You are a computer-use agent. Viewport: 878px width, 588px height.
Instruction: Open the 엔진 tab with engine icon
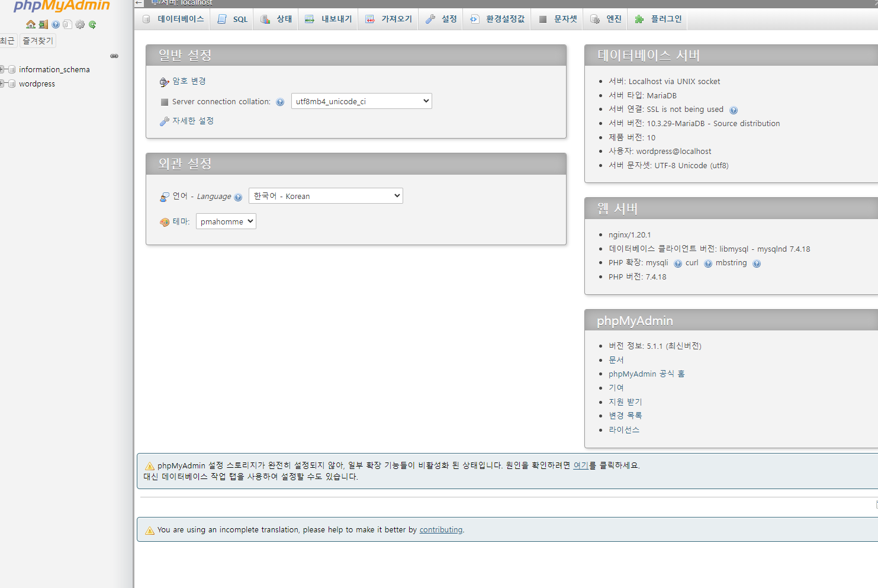click(606, 19)
